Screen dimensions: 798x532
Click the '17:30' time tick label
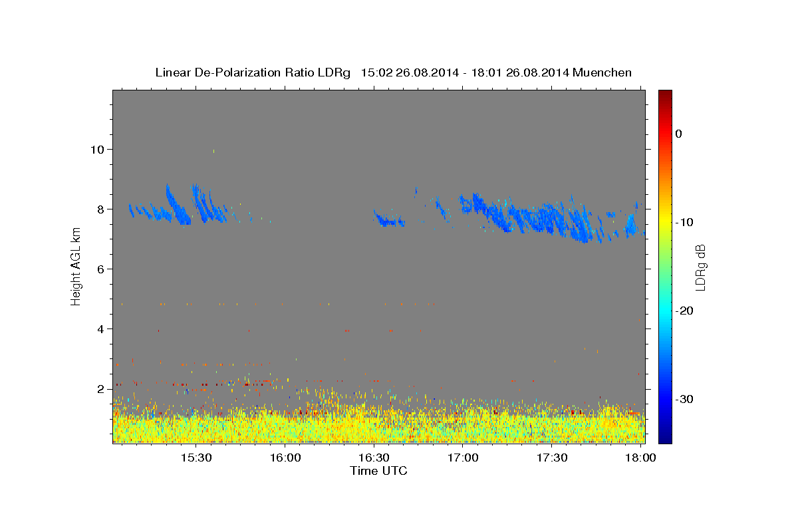[x=552, y=458]
